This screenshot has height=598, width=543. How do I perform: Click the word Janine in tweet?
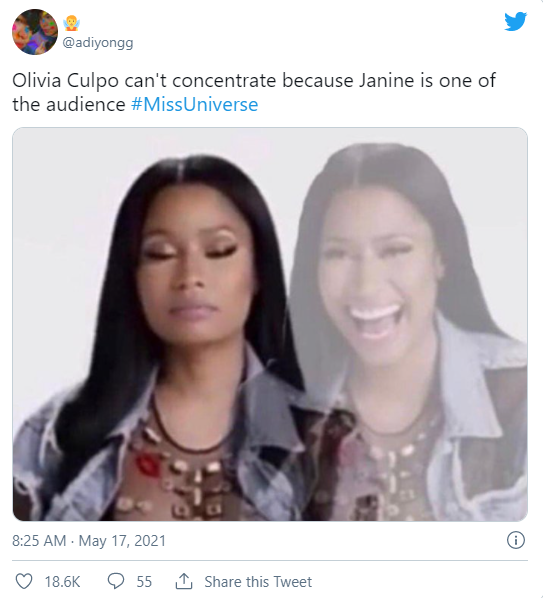click(x=386, y=80)
